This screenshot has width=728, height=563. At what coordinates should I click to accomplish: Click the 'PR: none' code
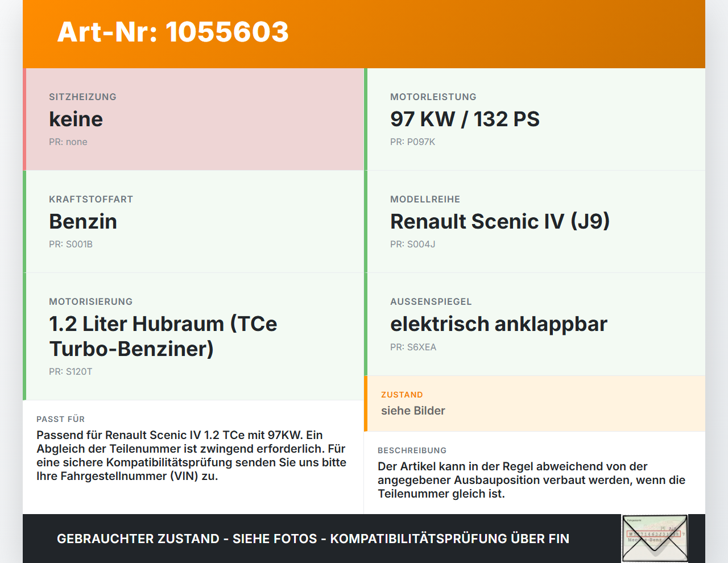coord(68,142)
